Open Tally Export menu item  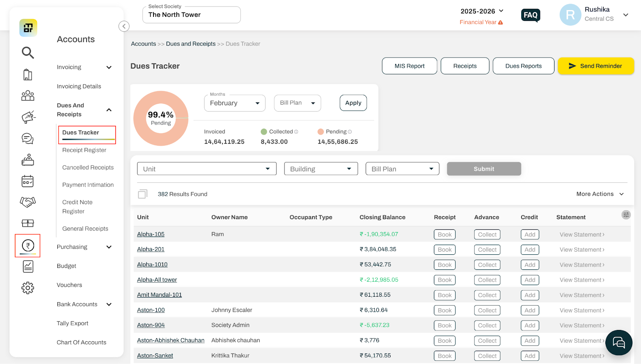point(73,323)
